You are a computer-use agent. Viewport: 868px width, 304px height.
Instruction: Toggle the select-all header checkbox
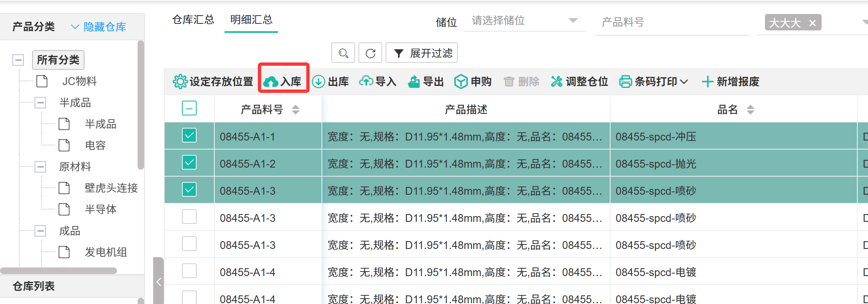click(x=189, y=109)
